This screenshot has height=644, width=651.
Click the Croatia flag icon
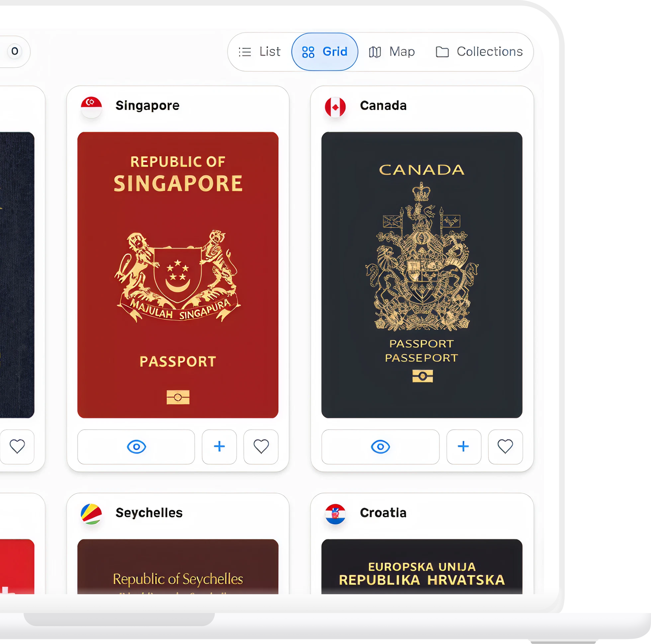pos(335,514)
